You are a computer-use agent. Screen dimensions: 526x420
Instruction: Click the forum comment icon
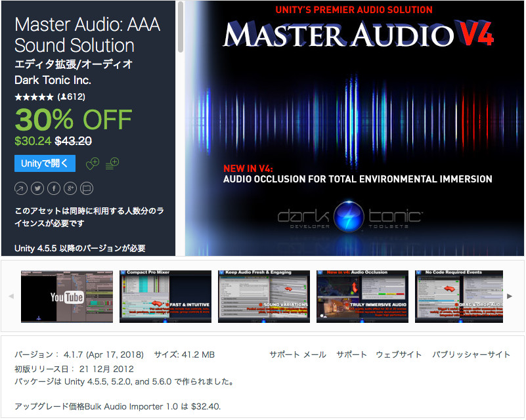[x=87, y=188]
